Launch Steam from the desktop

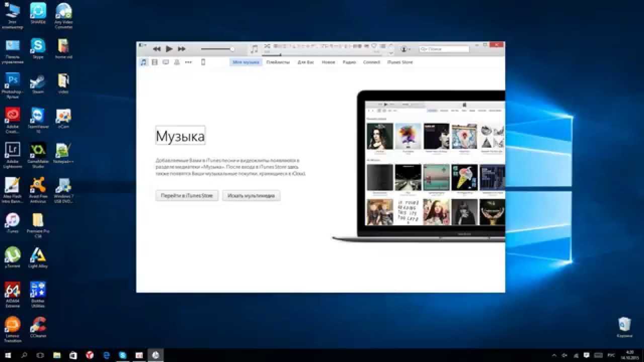coord(38,84)
